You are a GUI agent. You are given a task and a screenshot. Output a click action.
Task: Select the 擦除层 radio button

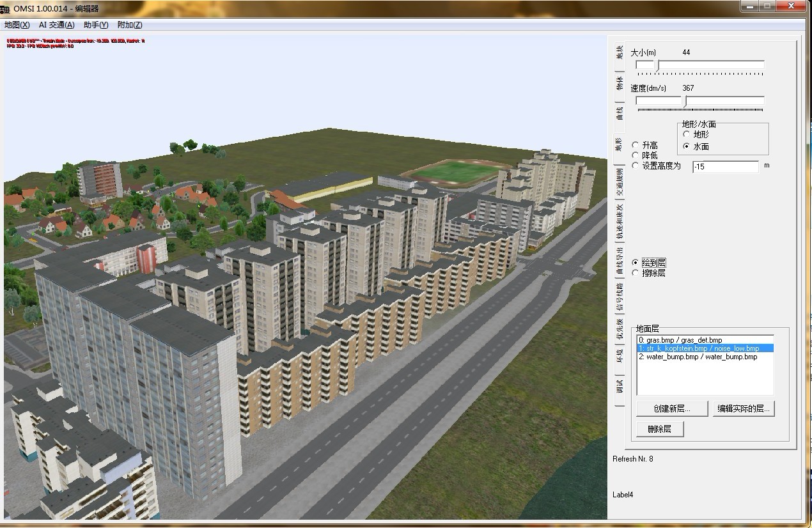click(635, 273)
